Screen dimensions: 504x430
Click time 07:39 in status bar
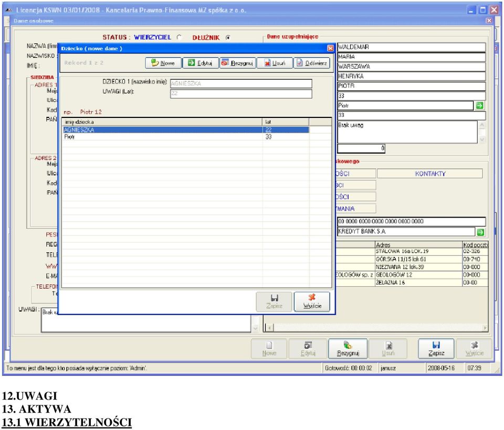click(475, 368)
